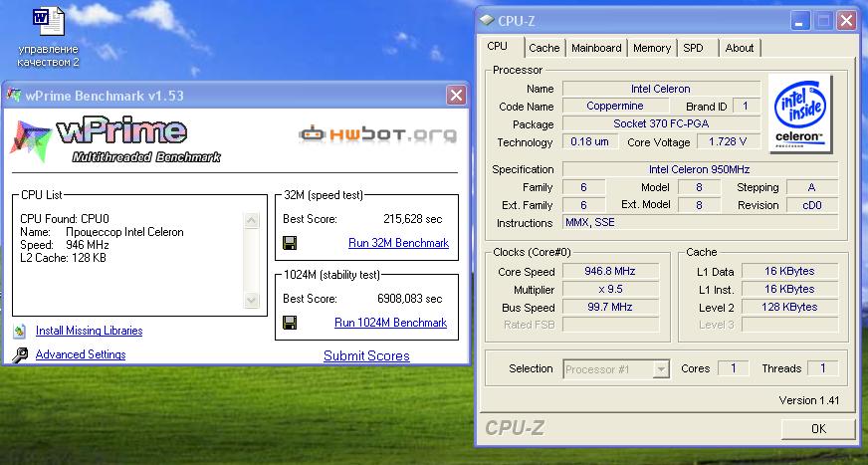Screen dimensions: 868x465
Task: Click 'CPU Found: CPU0' line
Action: click(65, 219)
